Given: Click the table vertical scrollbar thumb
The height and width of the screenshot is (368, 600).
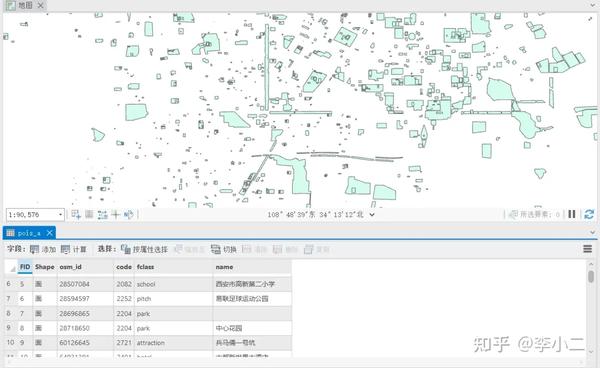Looking at the screenshot, I should 591,277.
